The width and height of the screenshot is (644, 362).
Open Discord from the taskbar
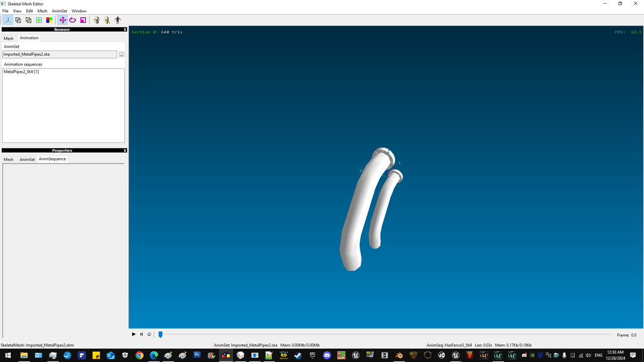coord(327,355)
